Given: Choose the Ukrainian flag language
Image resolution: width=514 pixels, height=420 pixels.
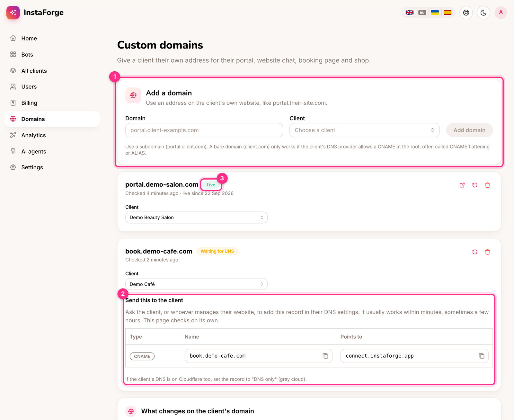Looking at the screenshot, I should (435, 13).
